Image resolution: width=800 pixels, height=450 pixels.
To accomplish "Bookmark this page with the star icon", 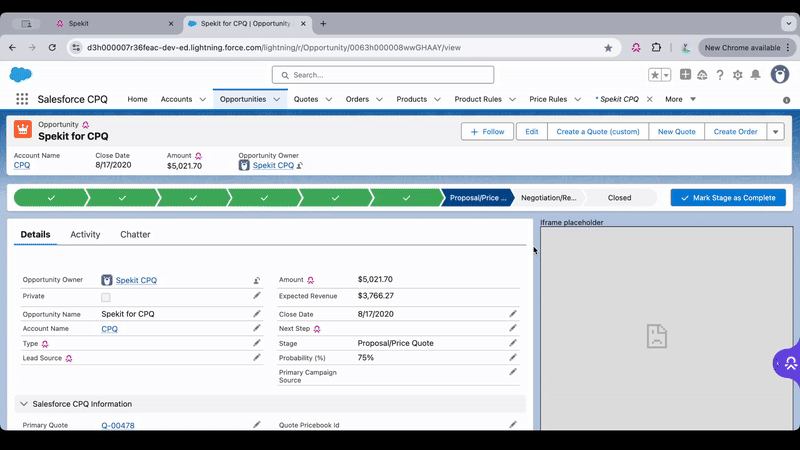I will tap(608, 47).
